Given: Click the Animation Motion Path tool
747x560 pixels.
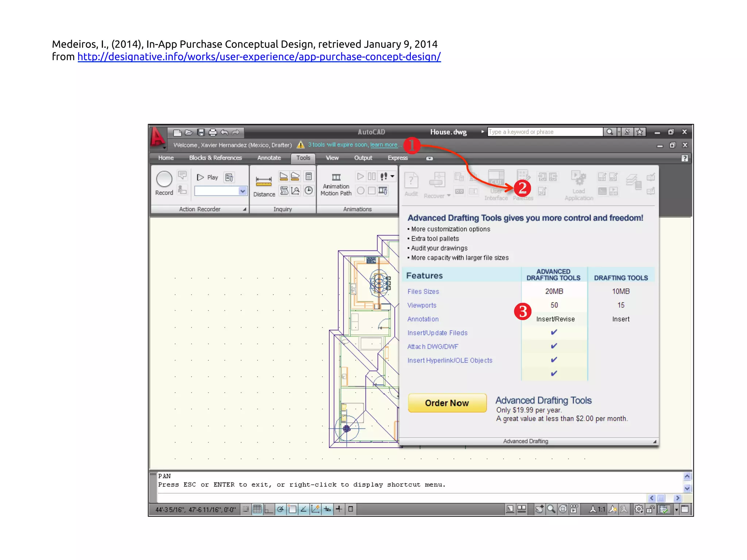Looking at the screenshot, I should click(336, 185).
